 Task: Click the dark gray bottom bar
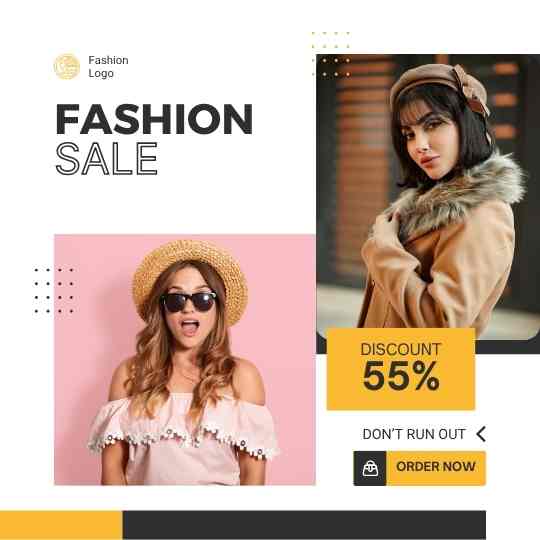(x=304, y=525)
